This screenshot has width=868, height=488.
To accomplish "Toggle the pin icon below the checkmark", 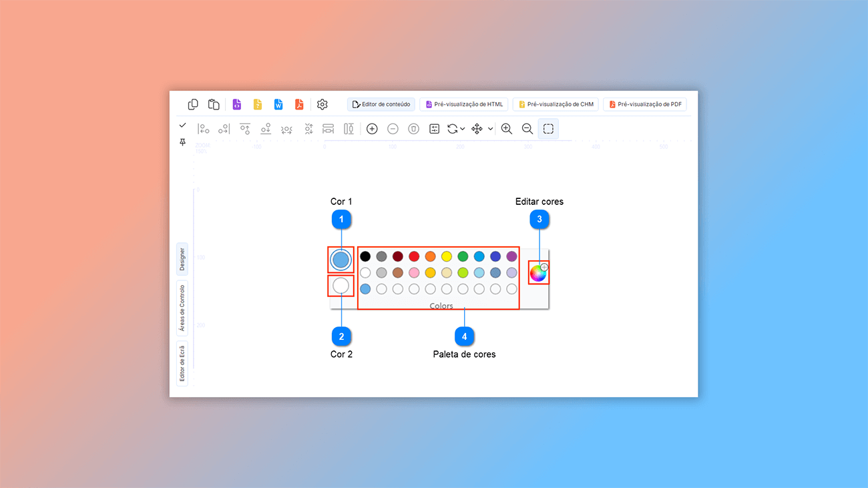I will tap(182, 142).
